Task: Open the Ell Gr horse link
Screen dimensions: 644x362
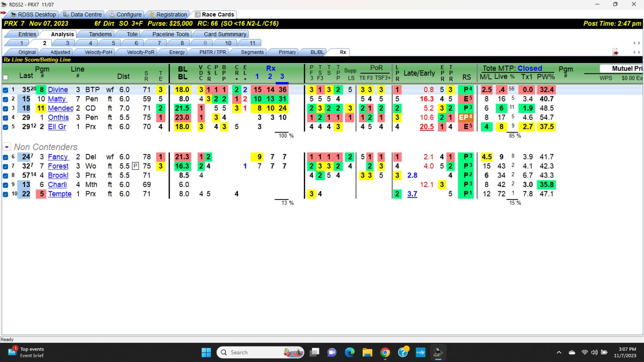Action: [57, 127]
